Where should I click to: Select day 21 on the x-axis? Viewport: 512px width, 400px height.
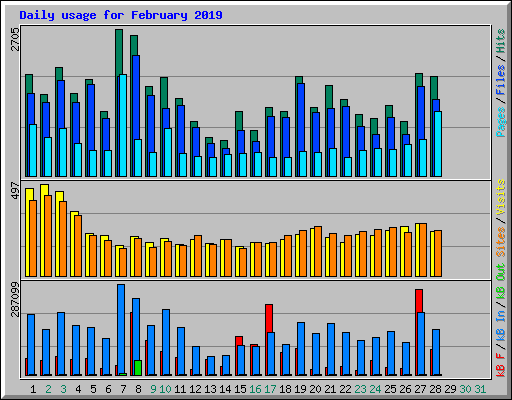330,389
